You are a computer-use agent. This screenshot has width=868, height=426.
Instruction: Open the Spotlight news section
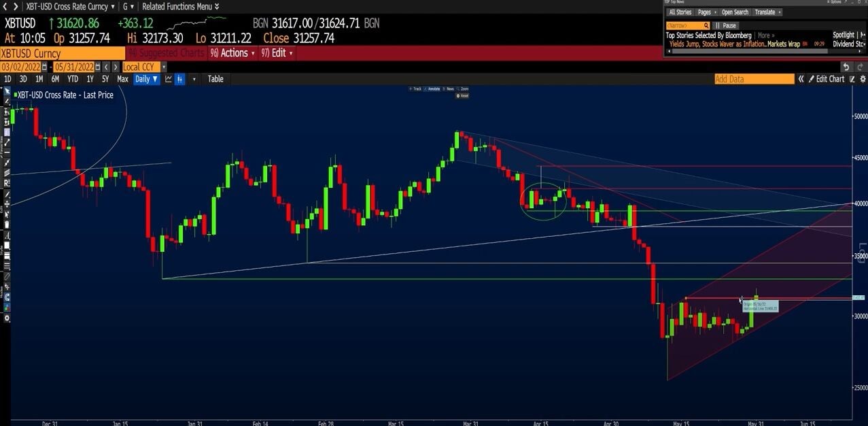(x=844, y=35)
